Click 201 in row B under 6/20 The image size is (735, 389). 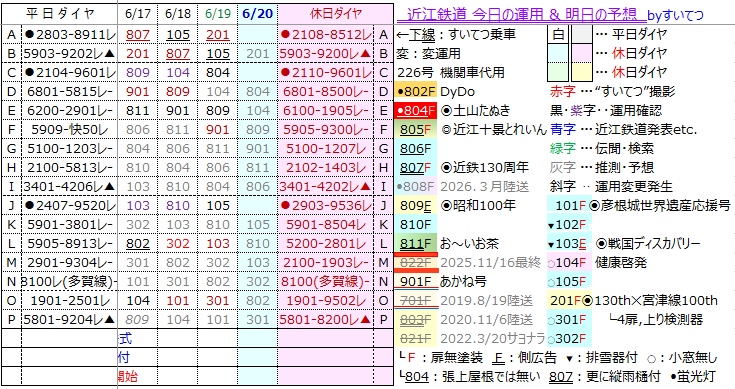258,53
